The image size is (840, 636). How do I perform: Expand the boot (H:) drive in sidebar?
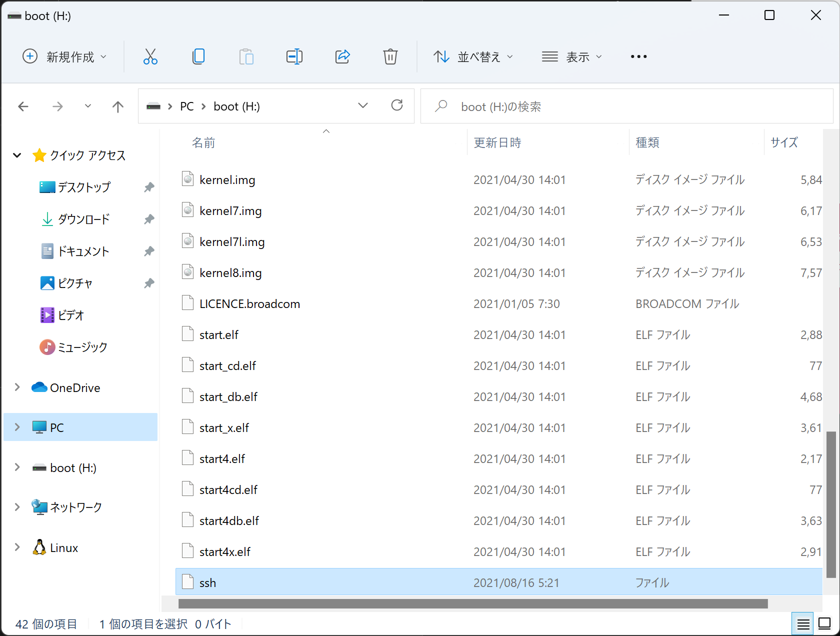17,467
